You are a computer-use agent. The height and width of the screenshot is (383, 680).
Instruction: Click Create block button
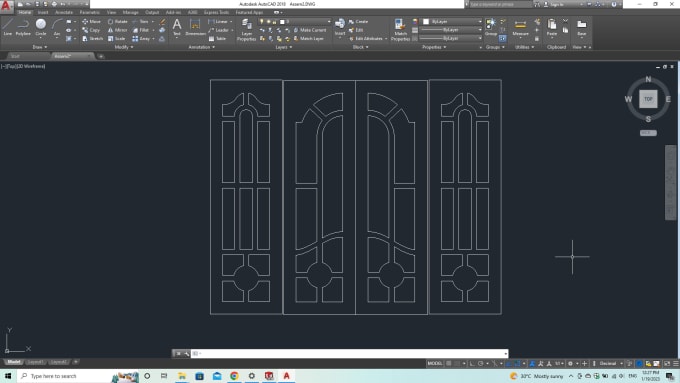(358, 21)
